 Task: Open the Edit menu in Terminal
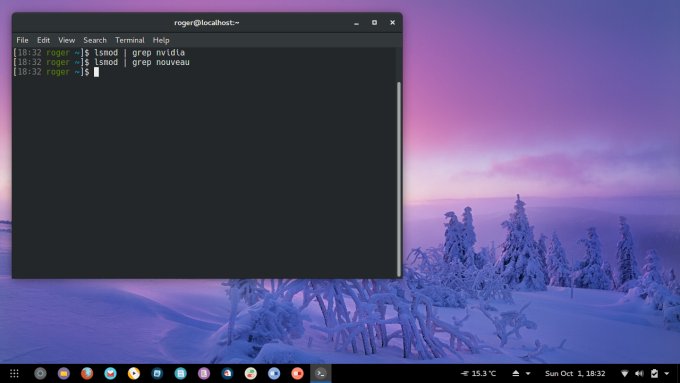pos(43,40)
